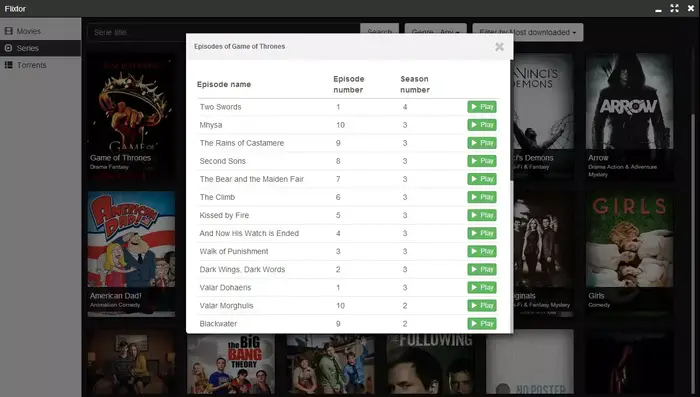Open the No Poster placeholder series
The width and height of the screenshot is (700, 397).
[530, 363]
